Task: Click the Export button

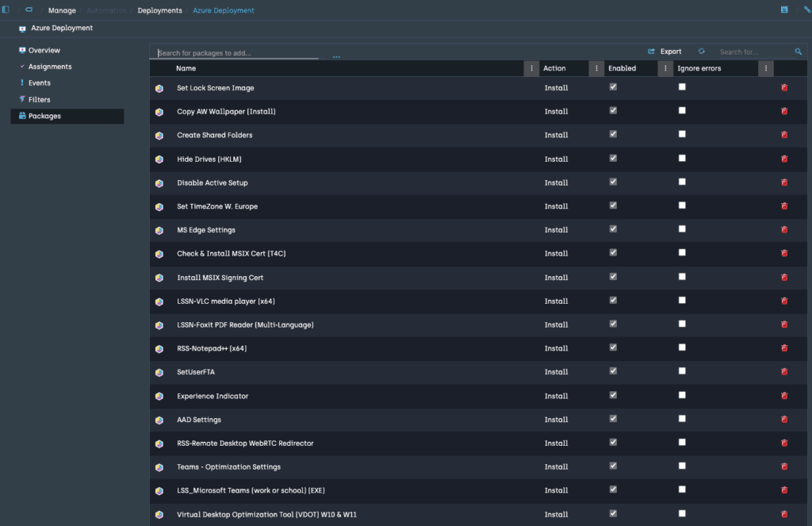Action: pyautogui.click(x=665, y=52)
